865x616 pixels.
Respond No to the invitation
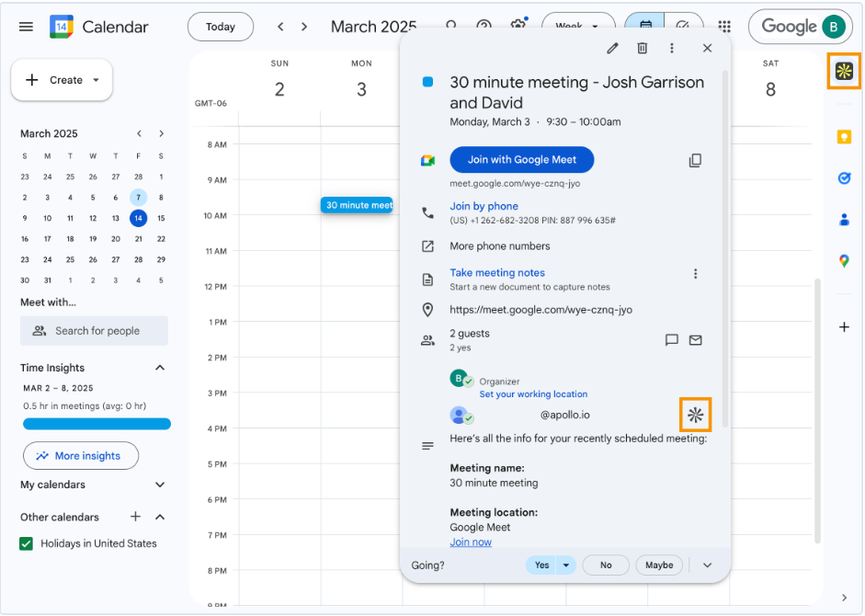[606, 565]
